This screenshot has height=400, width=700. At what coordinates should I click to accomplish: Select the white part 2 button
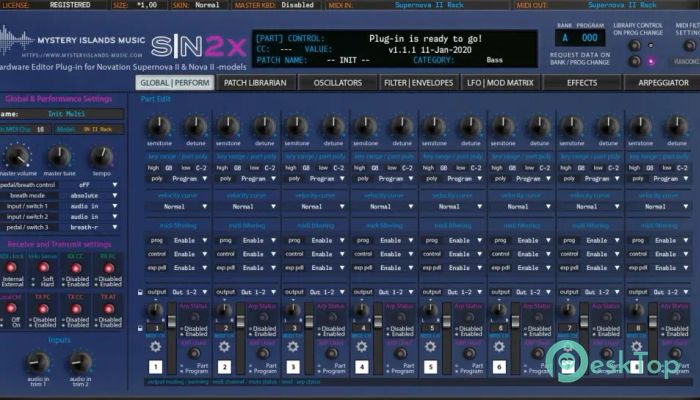pyautogui.click(x=224, y=367)
